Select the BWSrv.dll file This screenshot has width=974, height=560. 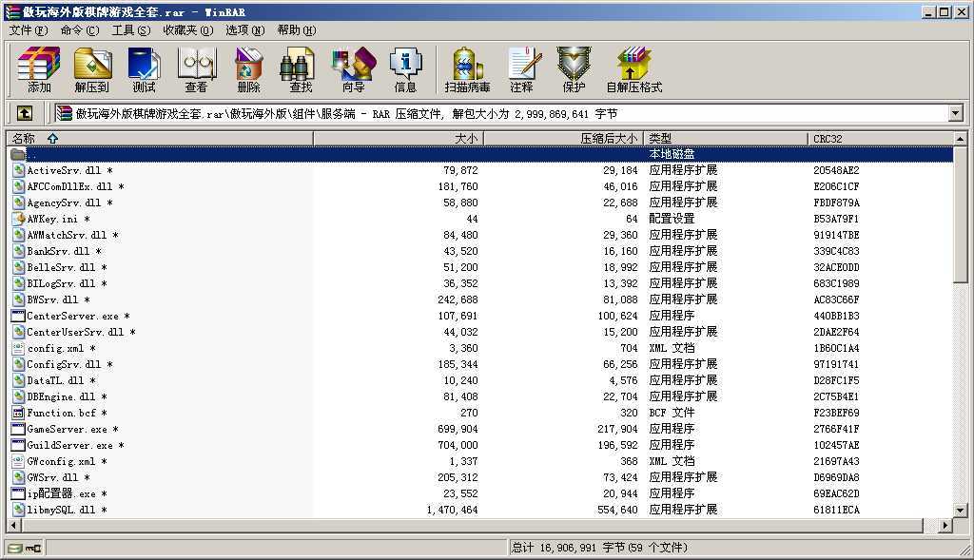[x=480, y=299]
